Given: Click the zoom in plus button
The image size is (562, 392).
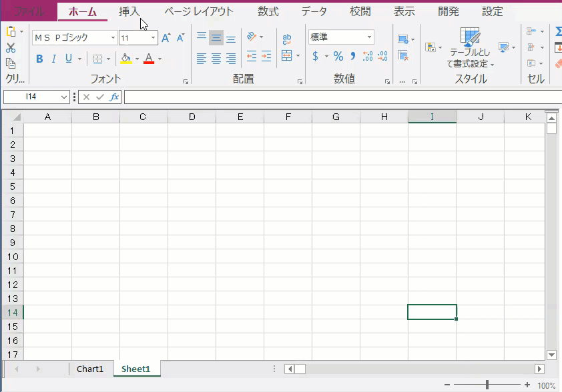Looking at the screenshot, I should pos(527,385).
